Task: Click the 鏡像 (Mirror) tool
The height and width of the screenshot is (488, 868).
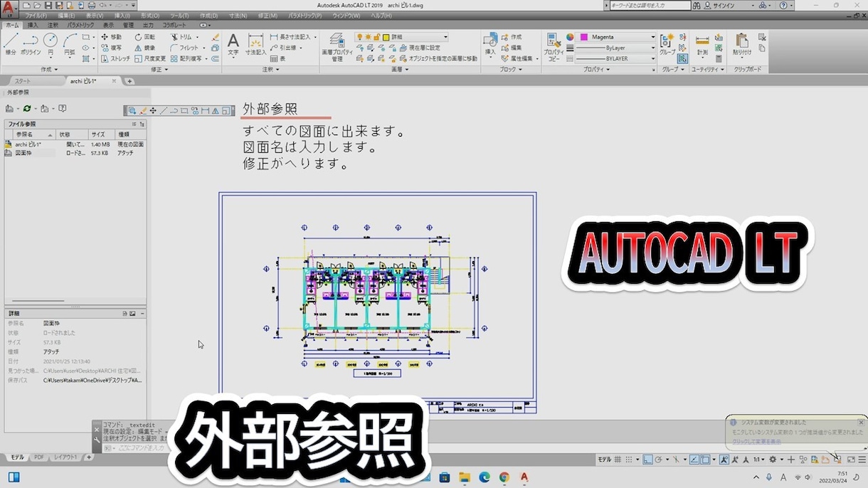Action: [x=144, y=48]
